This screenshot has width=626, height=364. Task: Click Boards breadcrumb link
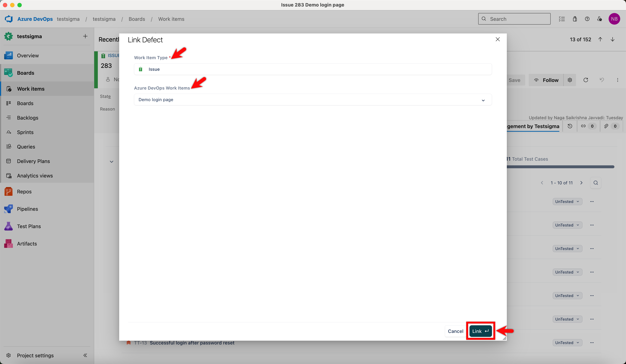tap(137, 19)
